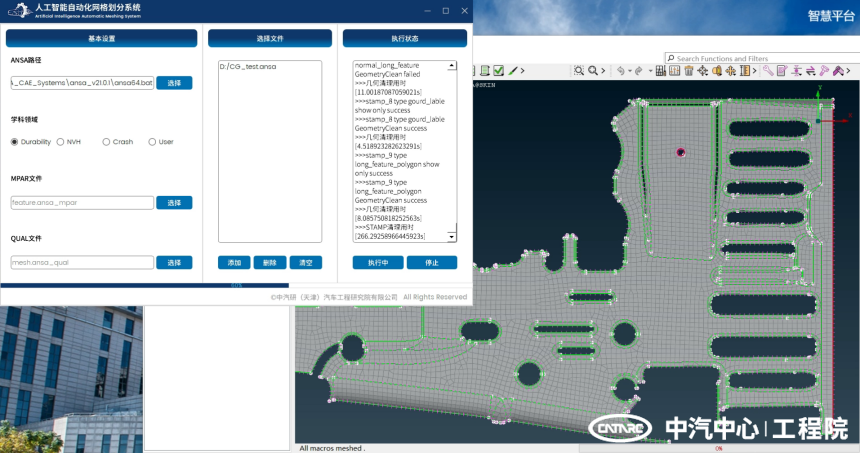Expand the chevron after the zoom icon

603,70
